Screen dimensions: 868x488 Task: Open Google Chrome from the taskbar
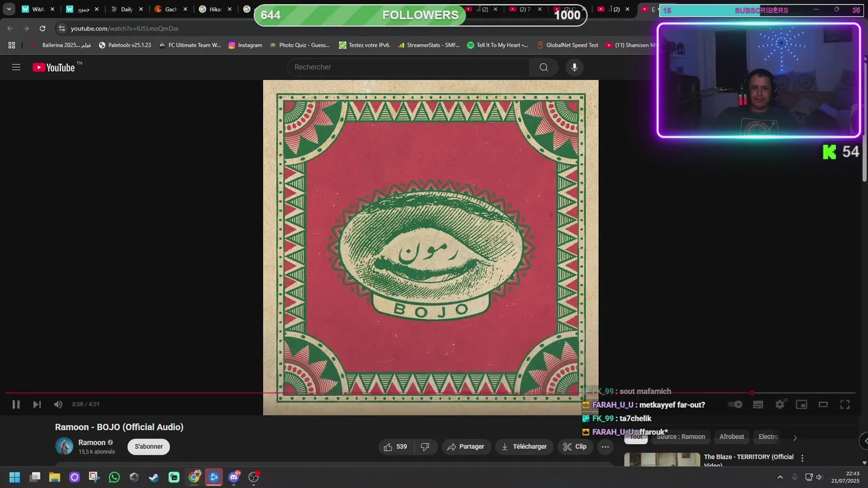click(194, 477)
